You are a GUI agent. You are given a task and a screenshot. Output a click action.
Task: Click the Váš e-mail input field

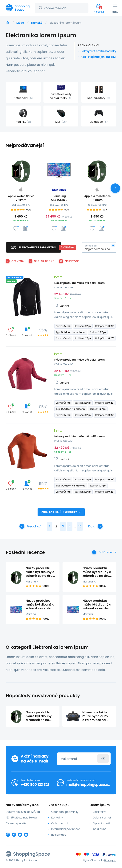pyautogui.click(x=77, y=758)
